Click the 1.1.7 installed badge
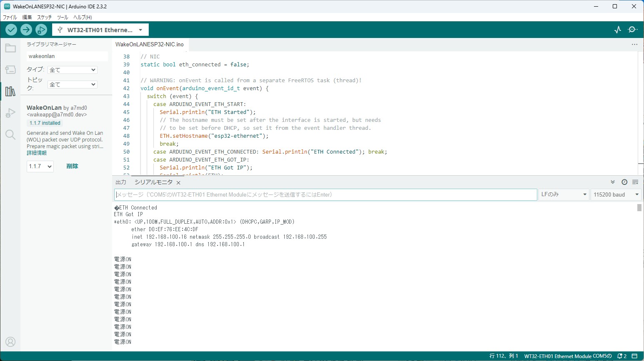644x361 pixels. tap(45, 123)
